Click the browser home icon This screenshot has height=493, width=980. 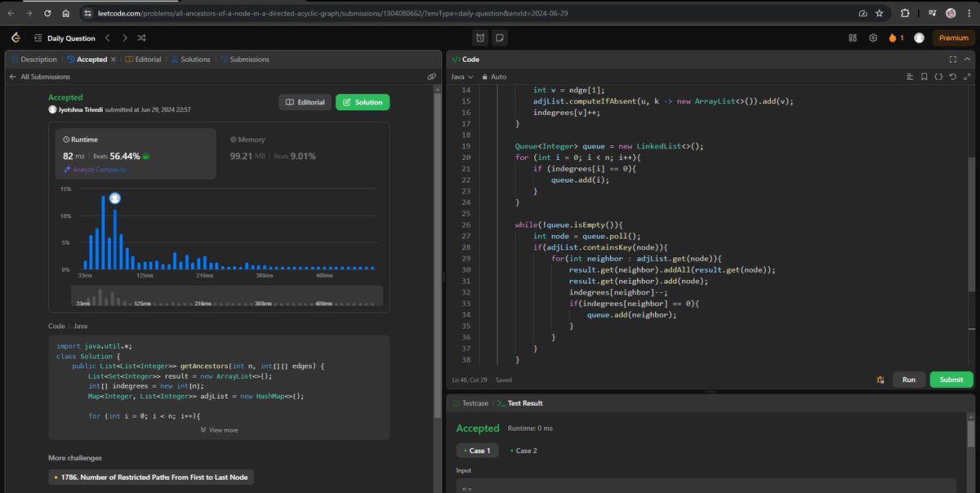(x=65, y=13)
